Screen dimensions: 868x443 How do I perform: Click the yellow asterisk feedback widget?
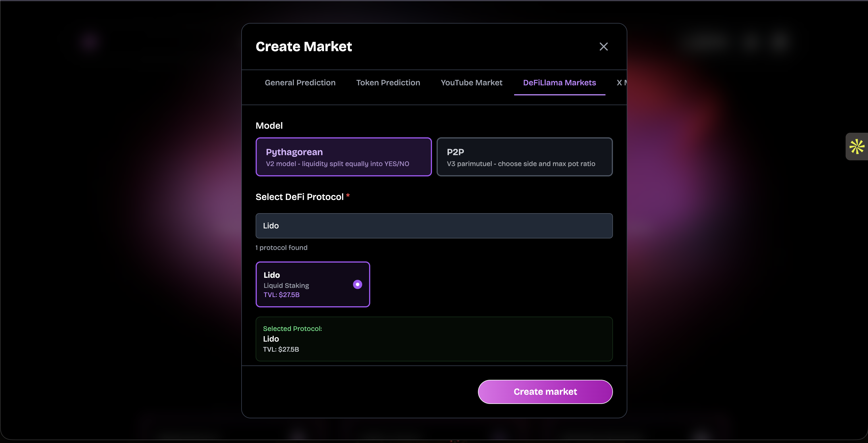857,146
